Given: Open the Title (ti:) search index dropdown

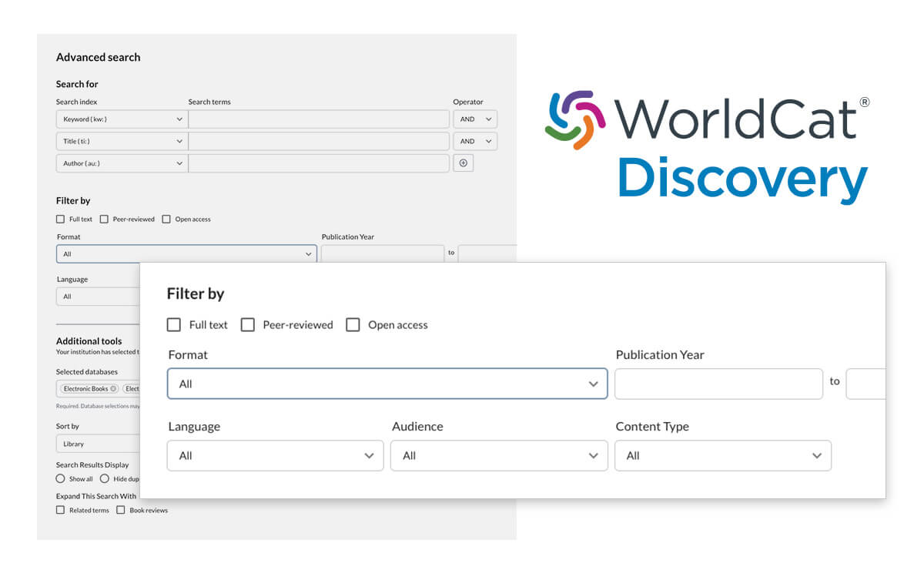Looking at the screenshot, I should pyautogui.click(x=121, y=141).
